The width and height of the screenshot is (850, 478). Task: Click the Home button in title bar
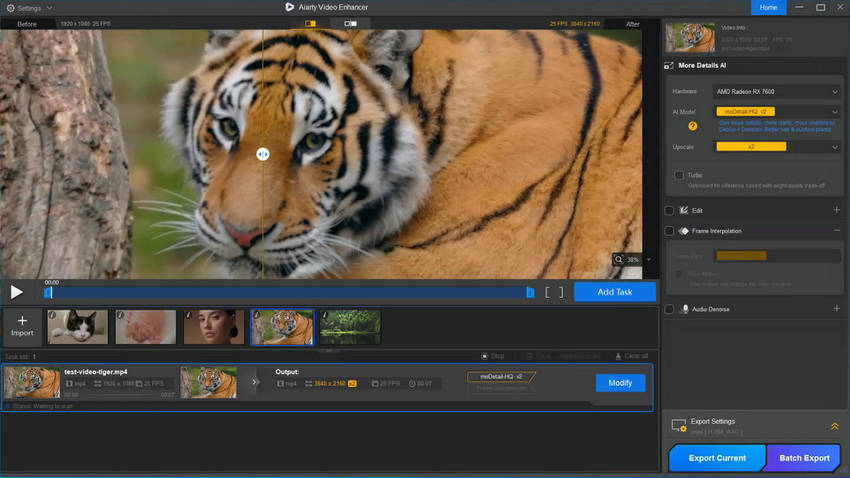768,8
